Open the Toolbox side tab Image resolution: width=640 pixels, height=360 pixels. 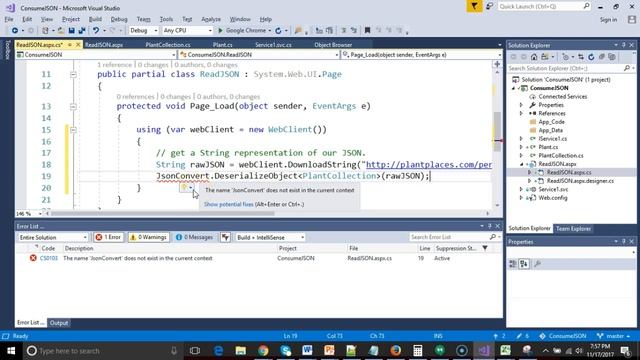click(7, 51)
